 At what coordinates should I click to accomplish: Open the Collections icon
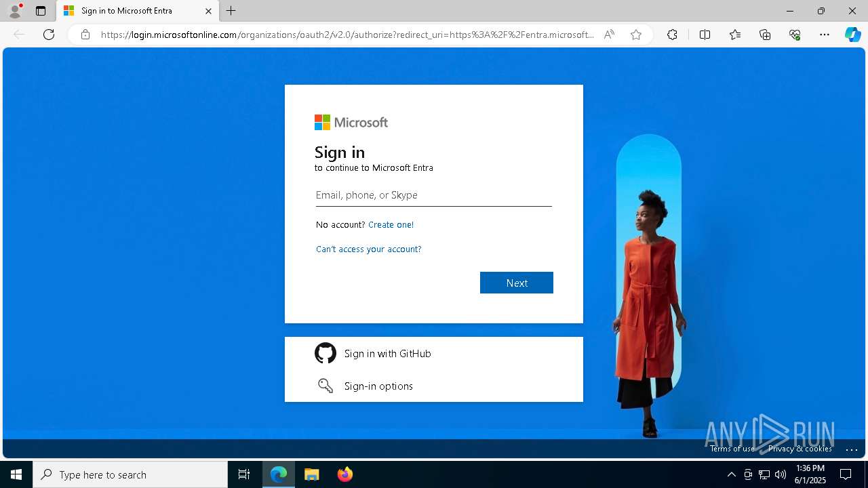[x=765, y=35]
